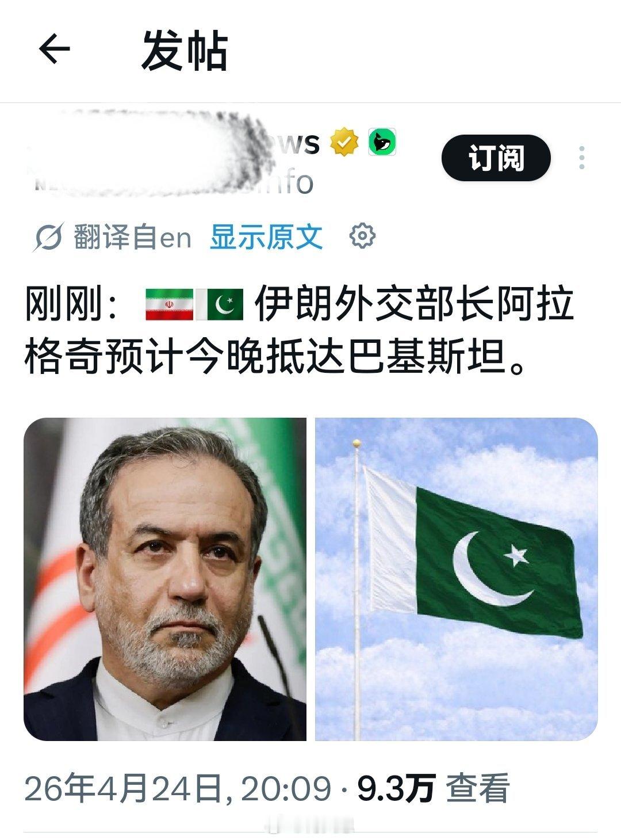Tap the back arrow icon
The image size is (621, 840).
pos(55,49)
